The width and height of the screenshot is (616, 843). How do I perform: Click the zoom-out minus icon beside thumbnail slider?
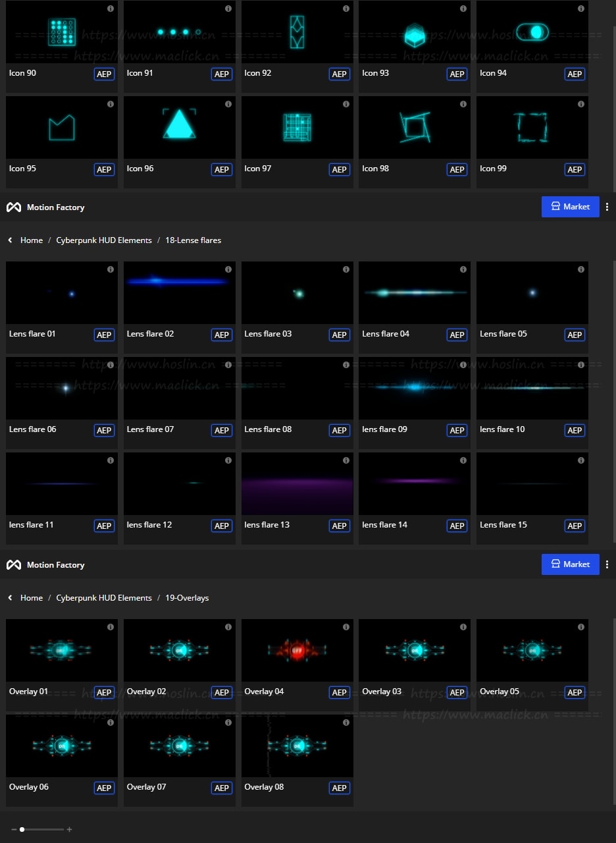point(14,829)
